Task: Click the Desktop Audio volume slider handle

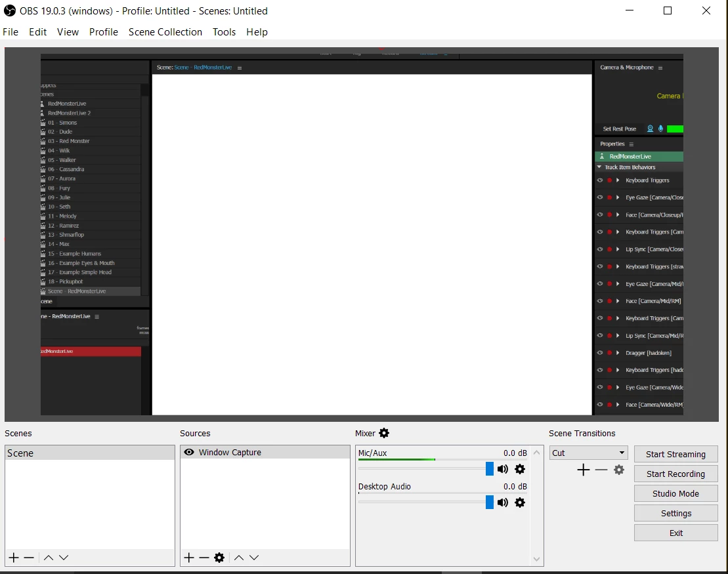Action: [489, 502]
